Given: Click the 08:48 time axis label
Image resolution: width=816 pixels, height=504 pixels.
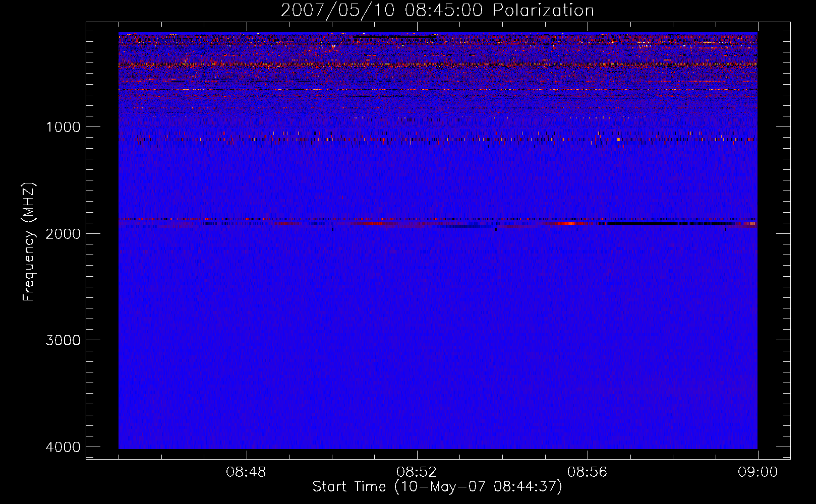Looking at the screenshot, I should pos(246,472).
